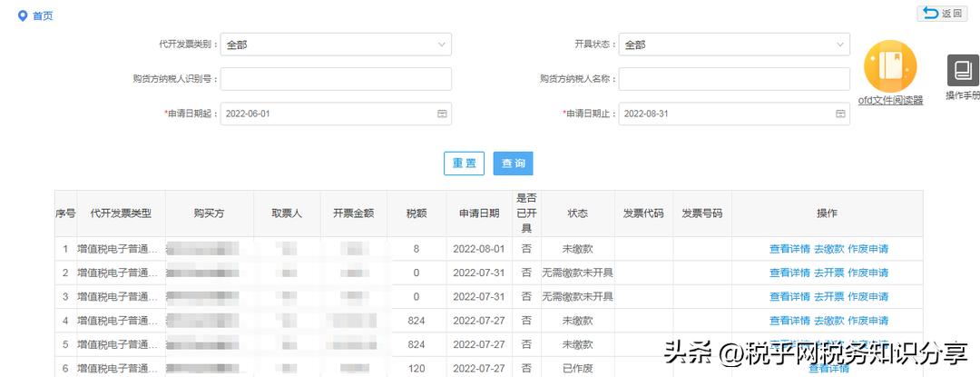980x377 pixels.
Task: Click 作废申请 in row 1
Action: tap(867, 249)
